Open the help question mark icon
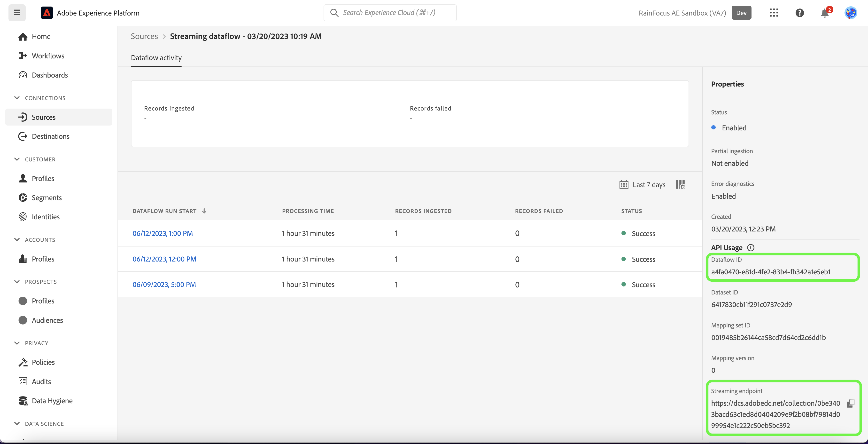 coord(799,13)
